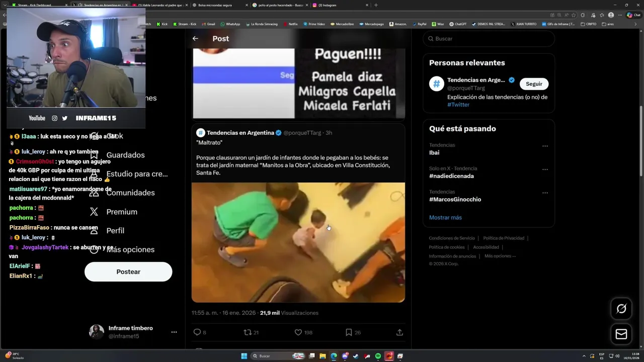Open Spotify from the taskbar
This screenshot has width=644, height=362.
[x=378, y=356]
